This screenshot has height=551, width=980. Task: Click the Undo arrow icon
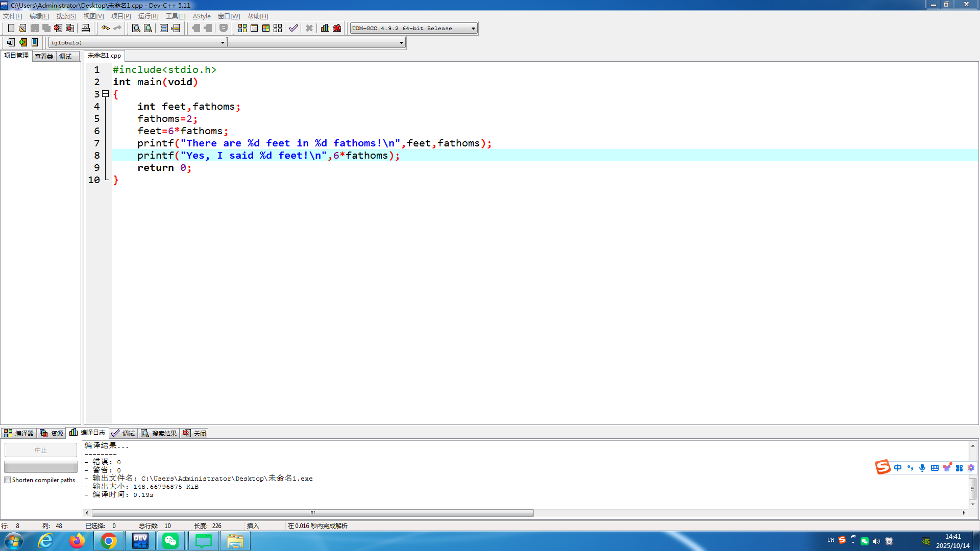[x=105, y=28]
